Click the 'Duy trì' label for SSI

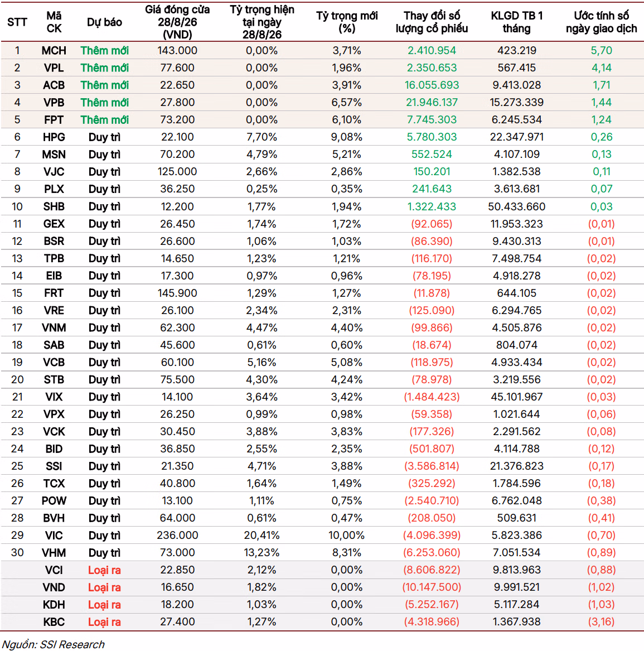click(105, 466)
